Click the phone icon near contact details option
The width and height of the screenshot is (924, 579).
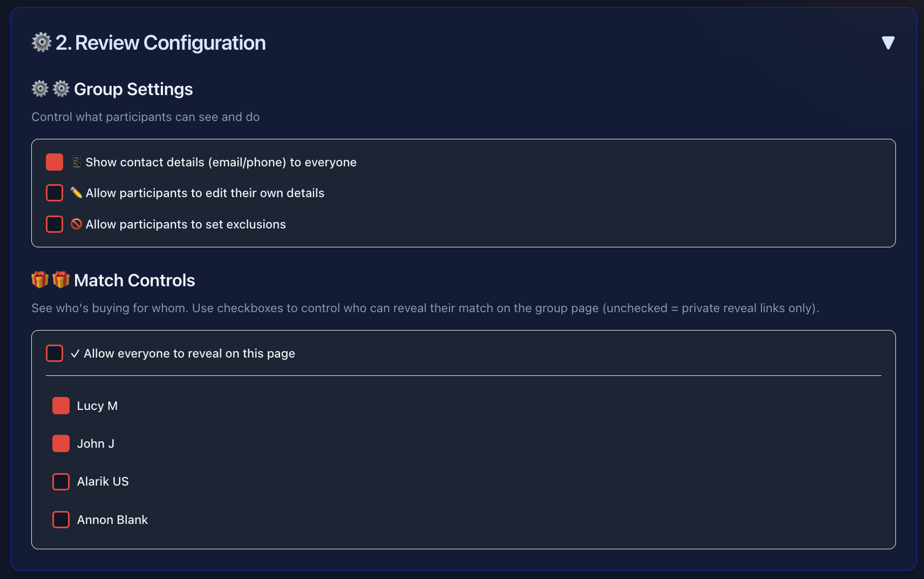pos(76,161)
